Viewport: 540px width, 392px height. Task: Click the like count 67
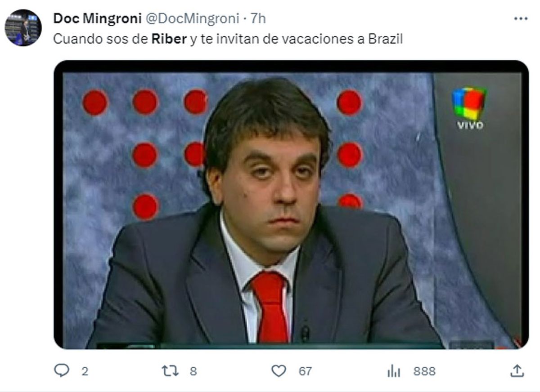(305, 371)
